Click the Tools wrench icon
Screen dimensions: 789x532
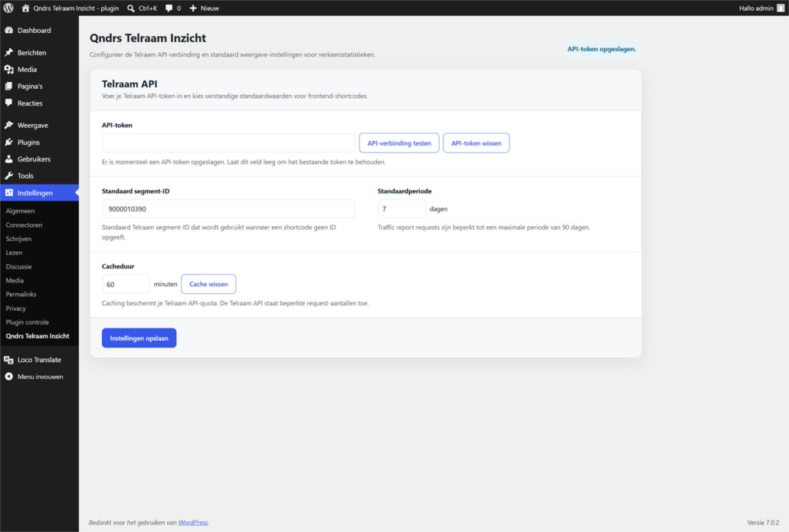pos(9,176)
